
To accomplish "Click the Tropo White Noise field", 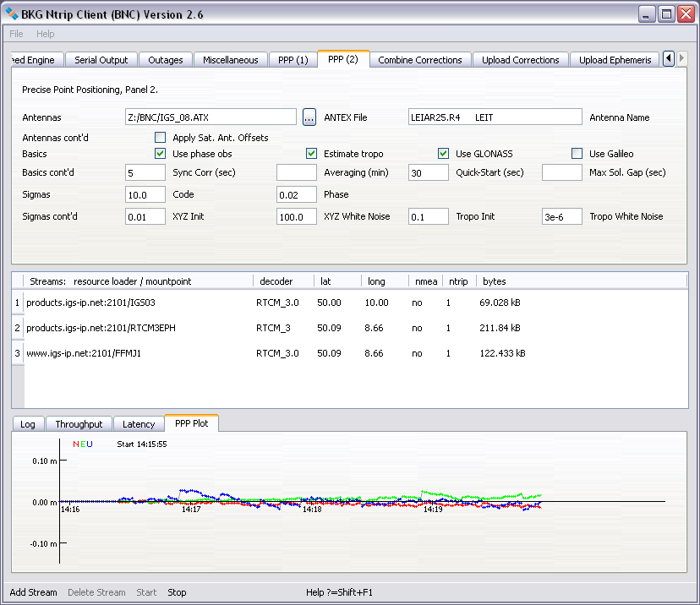I will [562, 216].
